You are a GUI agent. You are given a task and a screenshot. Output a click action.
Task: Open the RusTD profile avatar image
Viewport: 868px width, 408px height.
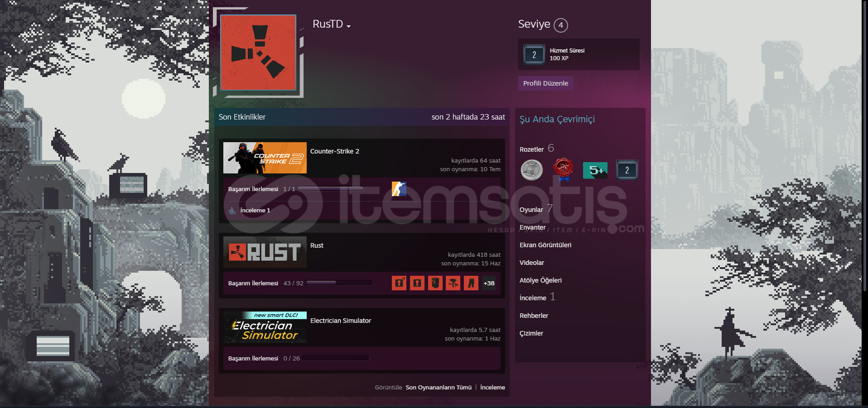[258, 53]
